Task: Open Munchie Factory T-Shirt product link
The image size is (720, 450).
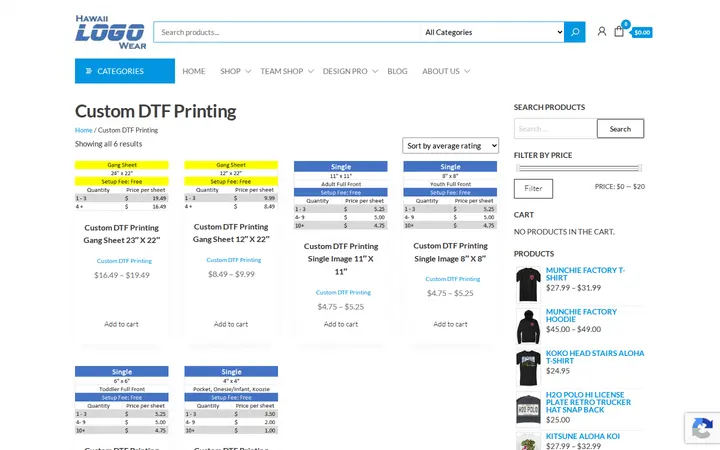Action: 585,274
